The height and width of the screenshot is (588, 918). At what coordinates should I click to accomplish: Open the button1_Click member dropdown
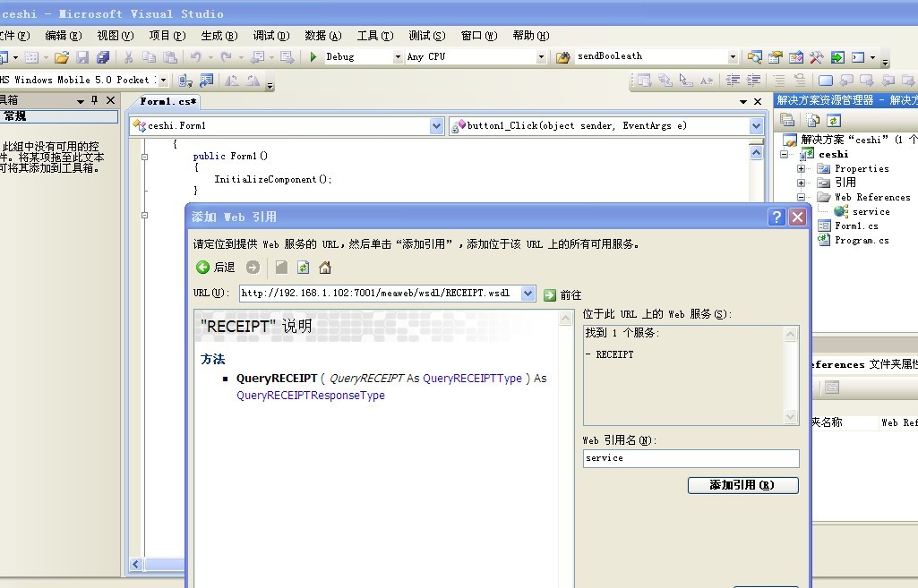pyautogui.click(x=756, y=126)
